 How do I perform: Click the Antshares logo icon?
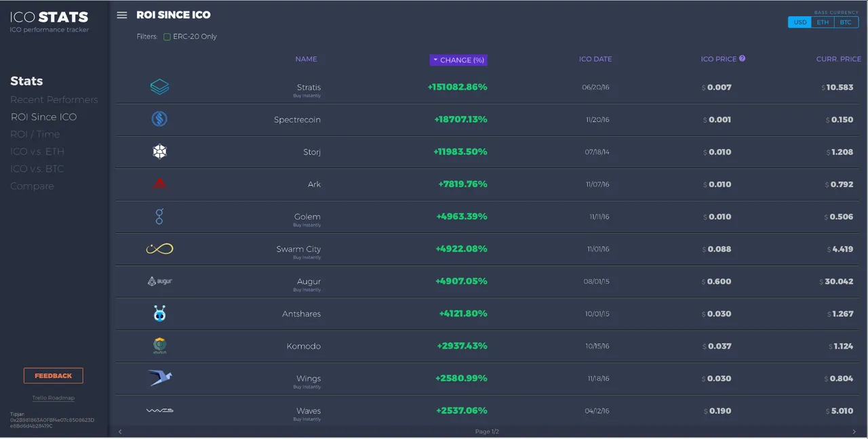click(159, 314)
